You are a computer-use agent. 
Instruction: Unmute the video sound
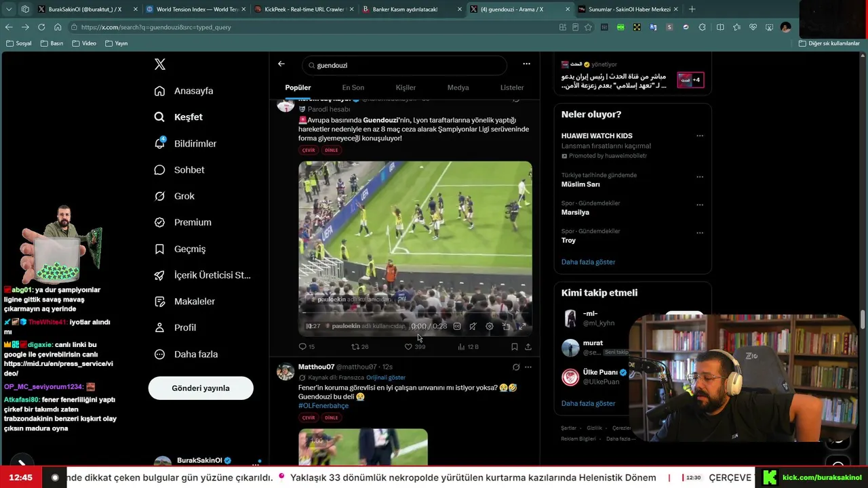tap(473, 327)
